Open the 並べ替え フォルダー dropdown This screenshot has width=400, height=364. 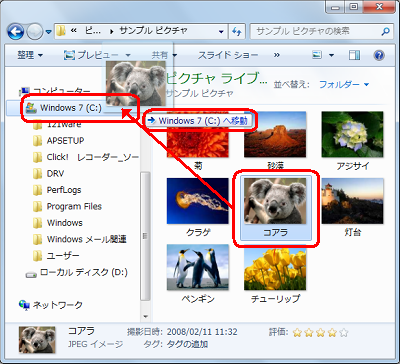point(344,85)
